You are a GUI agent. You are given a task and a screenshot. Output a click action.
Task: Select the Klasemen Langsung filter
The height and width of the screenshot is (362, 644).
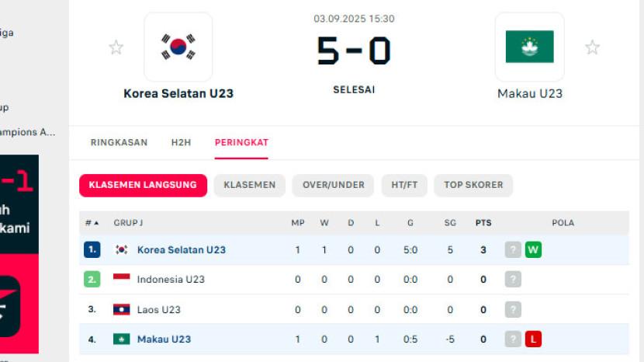(x=143, y=185)
